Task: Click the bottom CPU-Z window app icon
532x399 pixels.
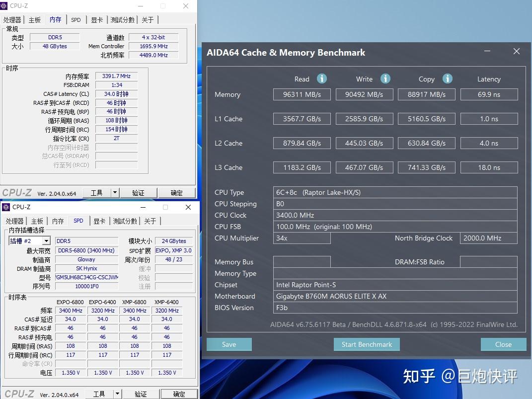Action: pyautogui.click(x=6, y=207)
